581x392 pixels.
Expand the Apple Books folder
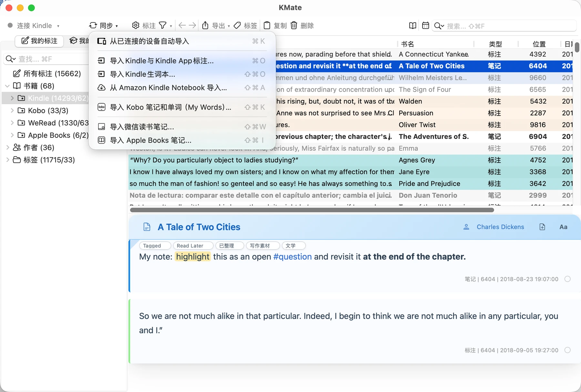pos(12,135)
